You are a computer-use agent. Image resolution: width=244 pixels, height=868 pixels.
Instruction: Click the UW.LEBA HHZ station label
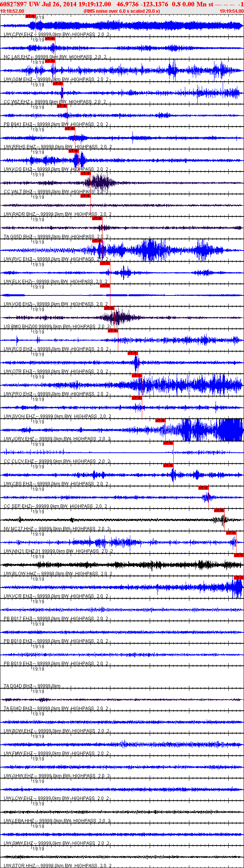pos(19,821)
